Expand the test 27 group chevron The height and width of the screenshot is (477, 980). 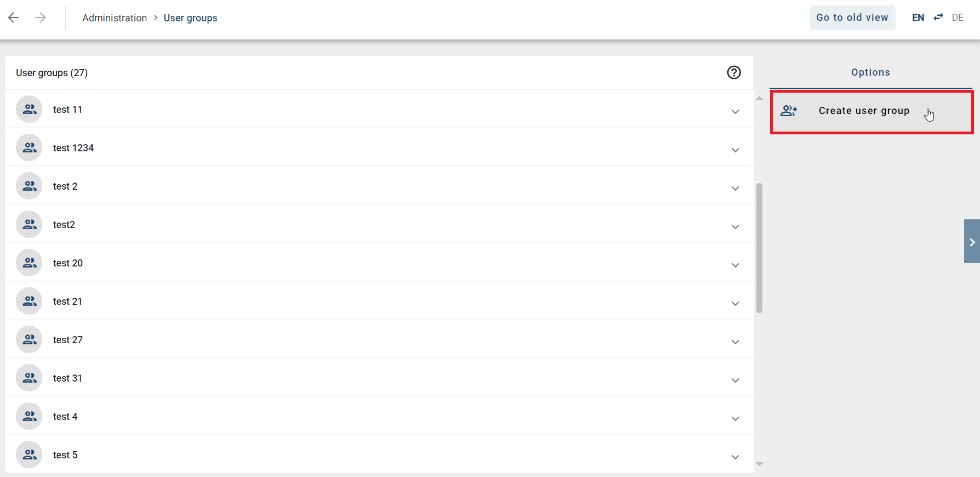[x=735, y=342]
